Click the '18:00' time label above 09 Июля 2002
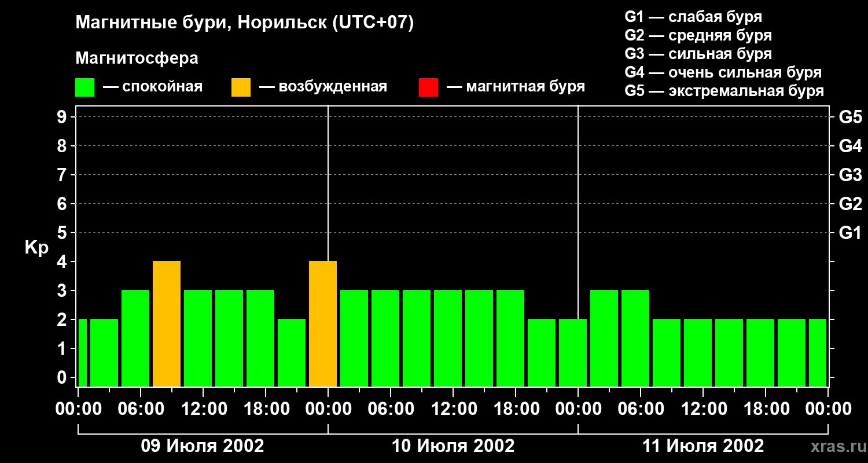 tap(266, 409)
